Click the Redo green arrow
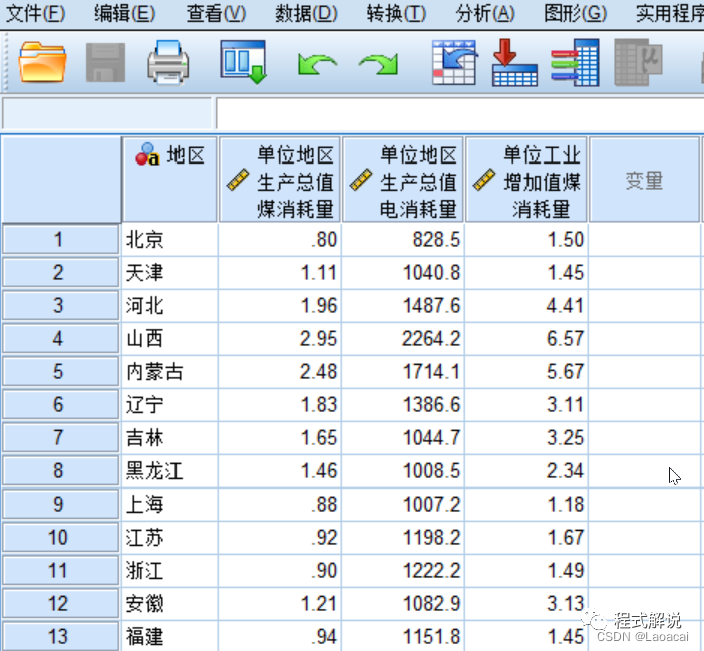The width and height of the screenshot is (704, 651). [x=378, y=64]
